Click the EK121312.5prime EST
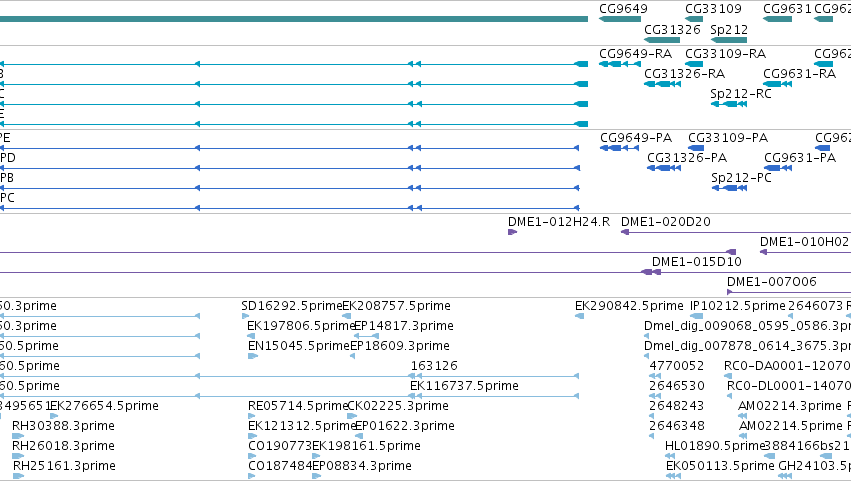The image size is (851, 481). pos(251,436)
